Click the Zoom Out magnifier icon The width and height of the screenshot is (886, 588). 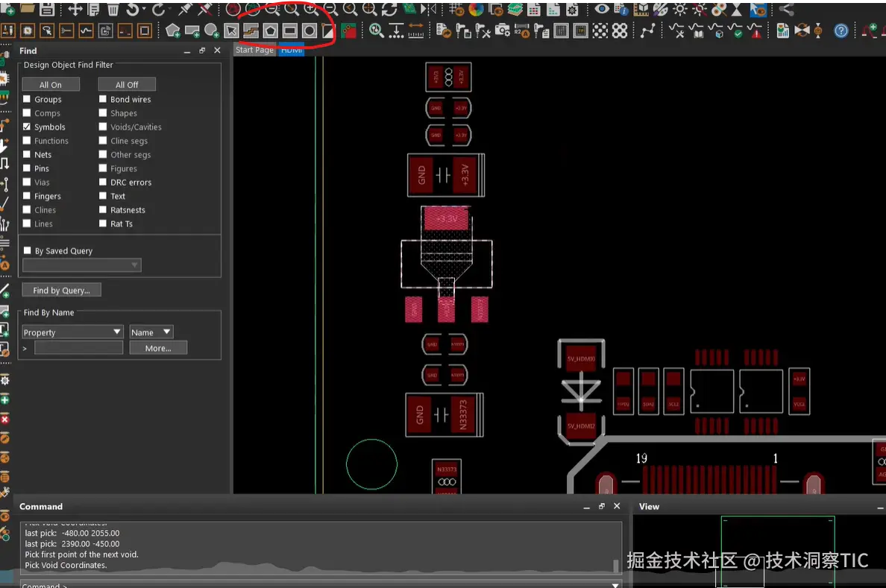[330, 8]
